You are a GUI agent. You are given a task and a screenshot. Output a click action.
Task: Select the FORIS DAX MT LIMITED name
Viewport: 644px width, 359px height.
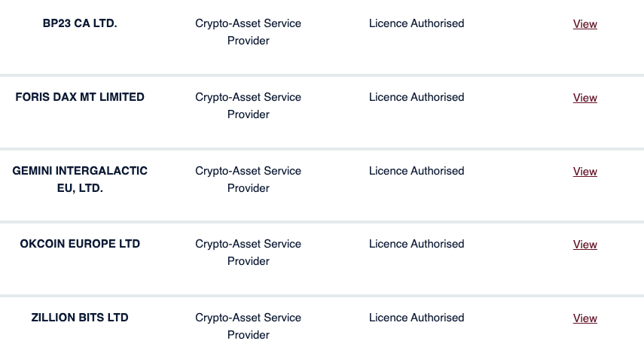[x=80, y=97]
